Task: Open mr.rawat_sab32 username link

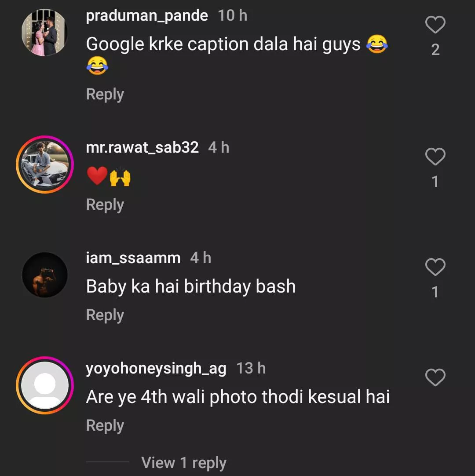Action: point(142,147)
